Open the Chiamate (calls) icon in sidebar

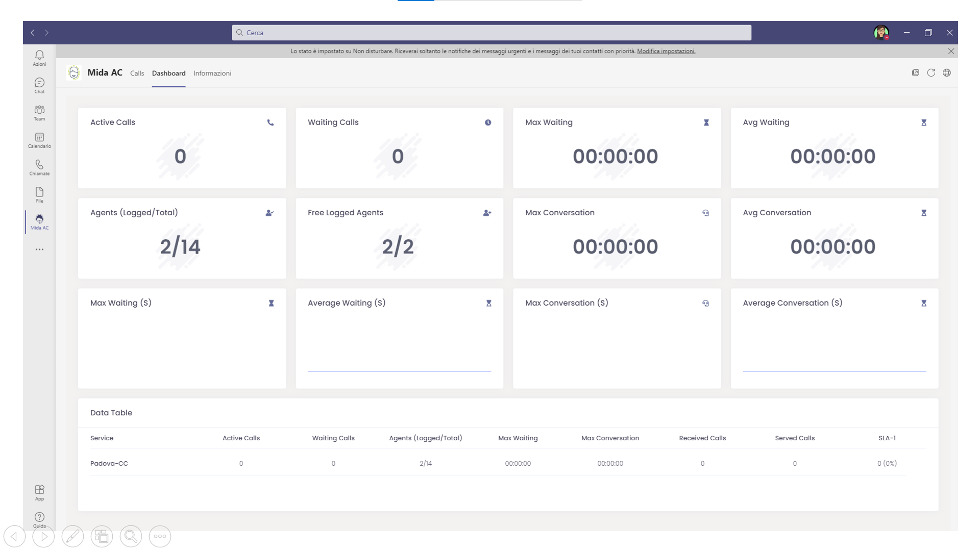click(x=39, y=167)
